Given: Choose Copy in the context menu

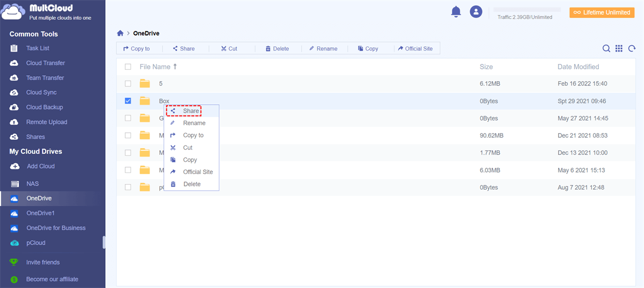Looking at the screenshot, I should coord(191,160).
